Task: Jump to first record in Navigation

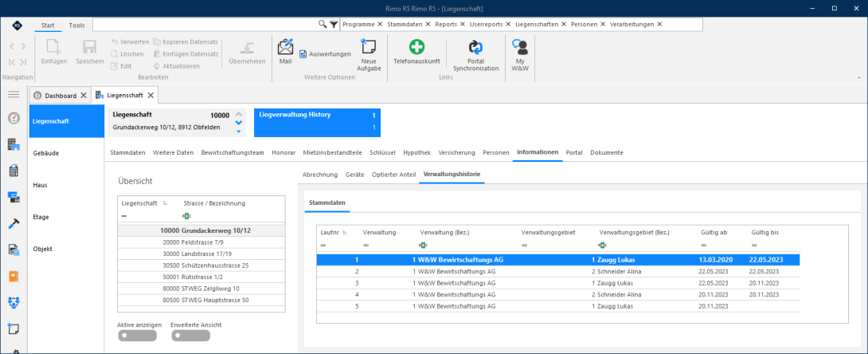Action: tap(11, 62)
